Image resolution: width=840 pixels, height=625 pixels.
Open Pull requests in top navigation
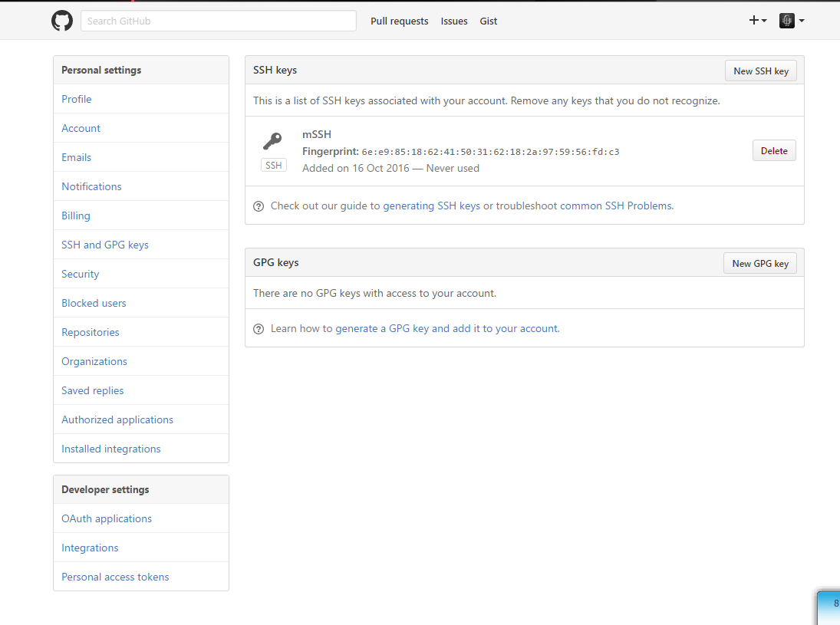399,21
